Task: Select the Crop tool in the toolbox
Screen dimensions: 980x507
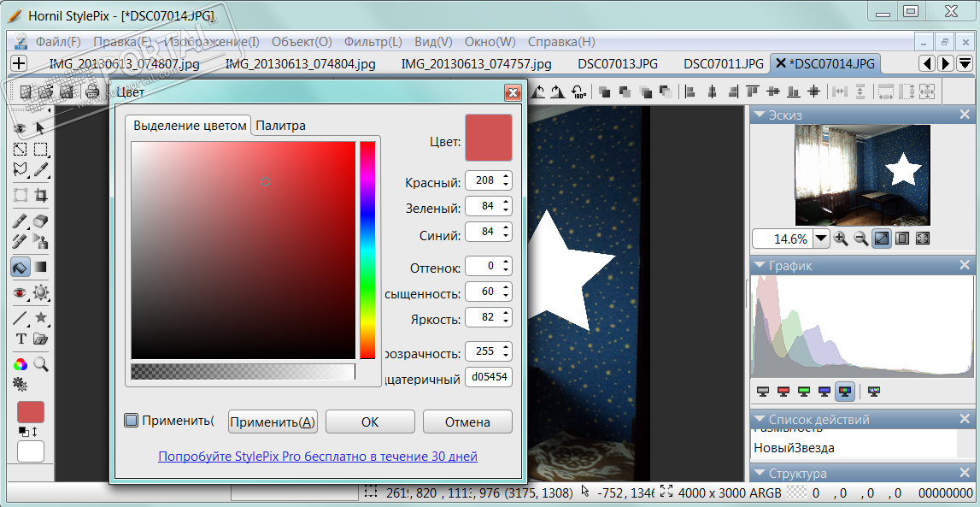Action: pos(40,195)
